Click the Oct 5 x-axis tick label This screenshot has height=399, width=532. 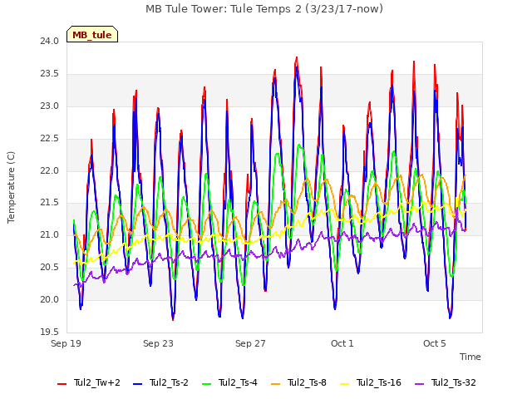click(435, 343)
